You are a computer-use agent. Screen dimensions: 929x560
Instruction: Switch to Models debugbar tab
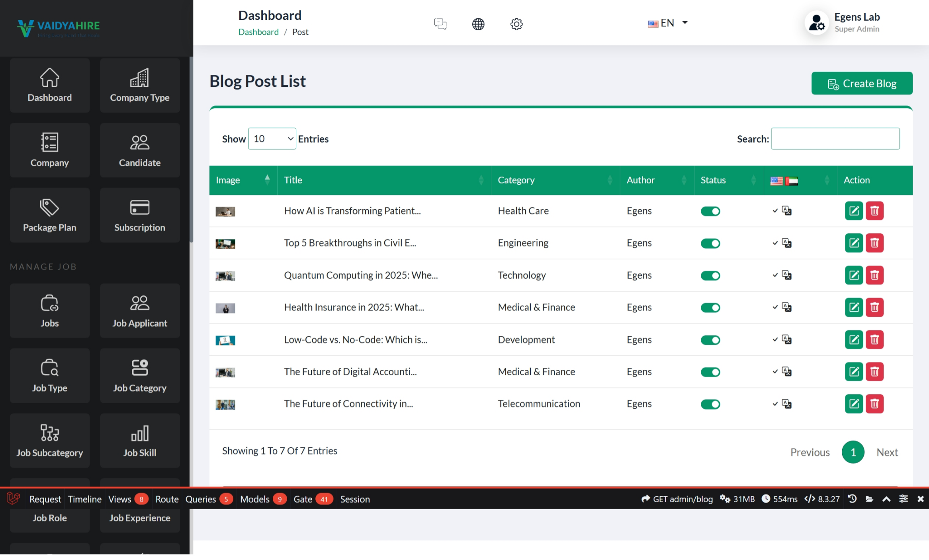(255, 499)
